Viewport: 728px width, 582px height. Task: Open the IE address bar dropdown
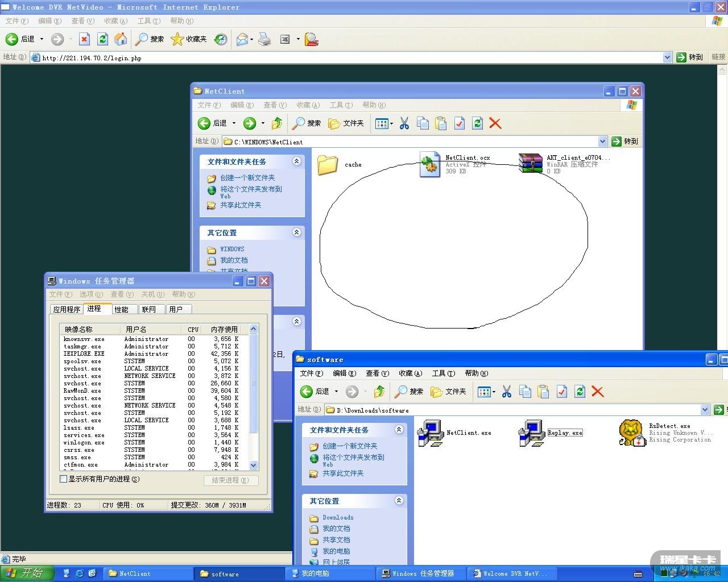tap(667, 57)
